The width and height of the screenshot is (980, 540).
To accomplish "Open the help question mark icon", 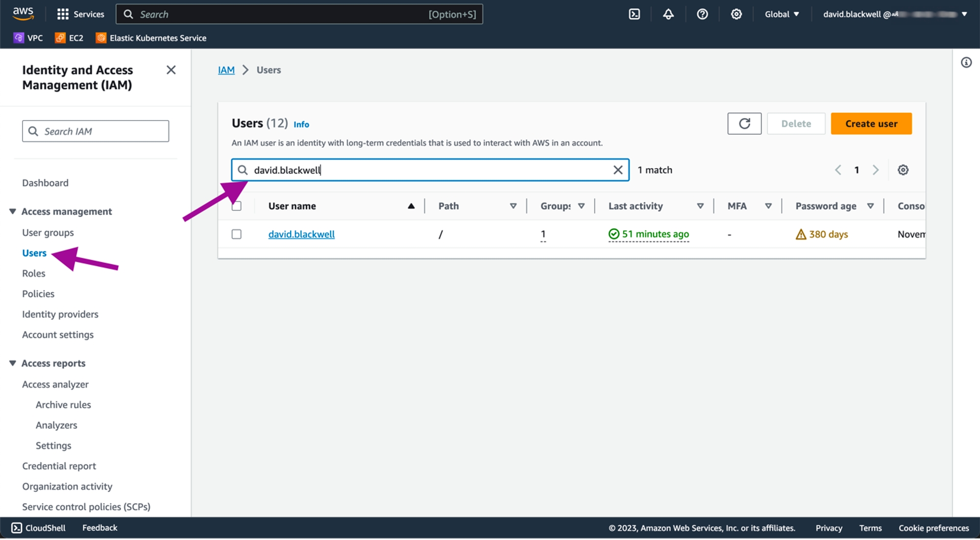I will point(702,14).
